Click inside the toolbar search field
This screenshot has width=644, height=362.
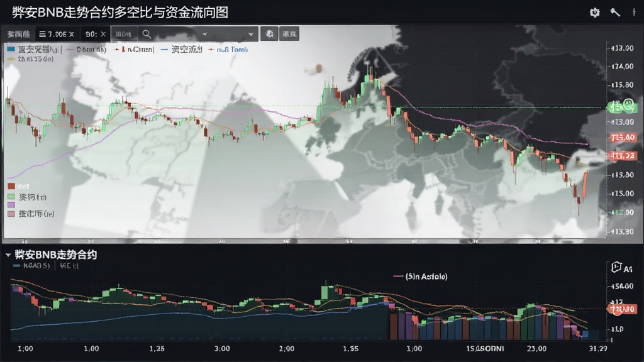coord(198,34)
